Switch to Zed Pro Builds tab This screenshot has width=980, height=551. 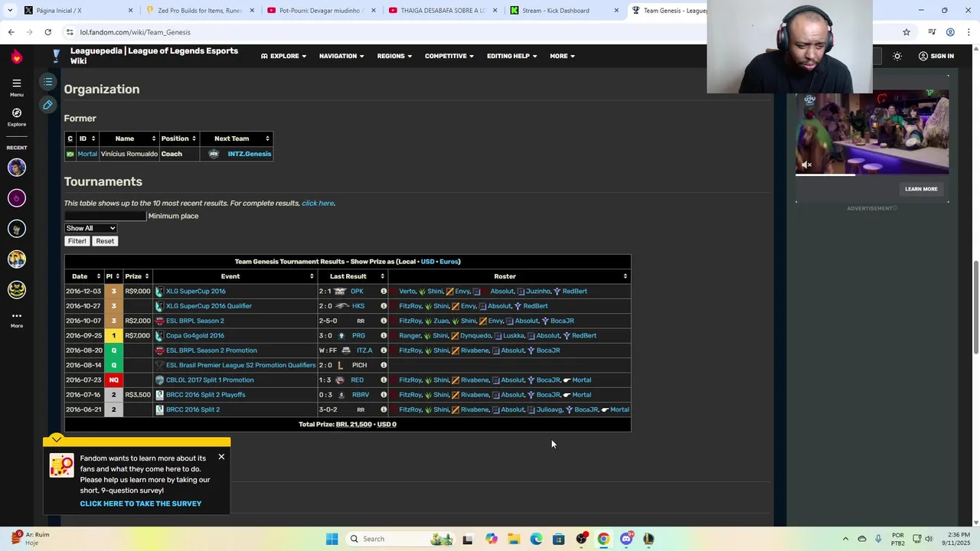coord(201,11)
